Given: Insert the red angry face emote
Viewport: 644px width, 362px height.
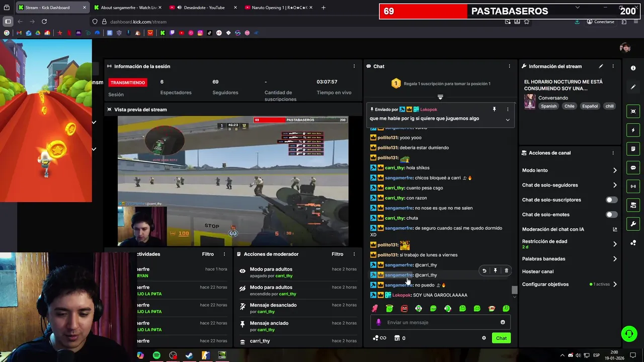Looking at the screenshot, I should 404,308.
